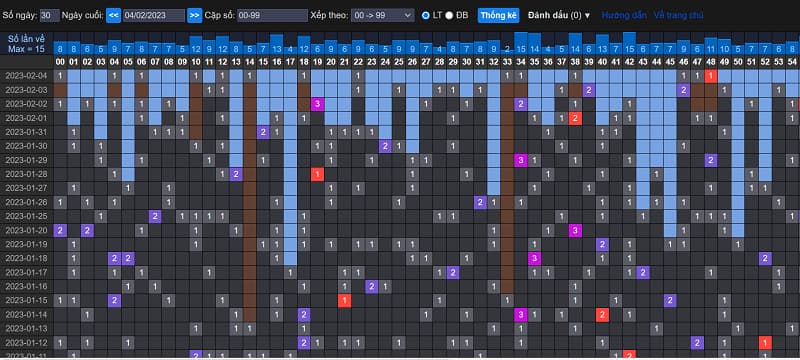The image size is (800, 360).
Task: Open the Hướng dẫn link
Action: click(624, 15)
